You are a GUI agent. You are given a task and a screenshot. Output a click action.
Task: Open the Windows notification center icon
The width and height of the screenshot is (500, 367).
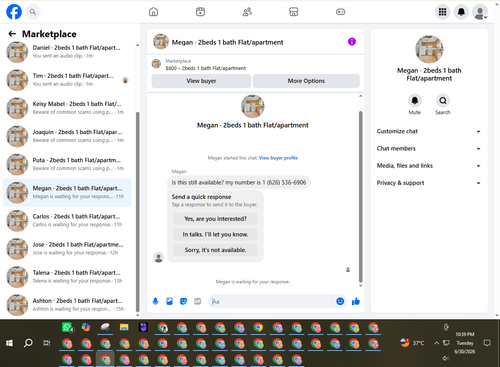tap(487, 343)
